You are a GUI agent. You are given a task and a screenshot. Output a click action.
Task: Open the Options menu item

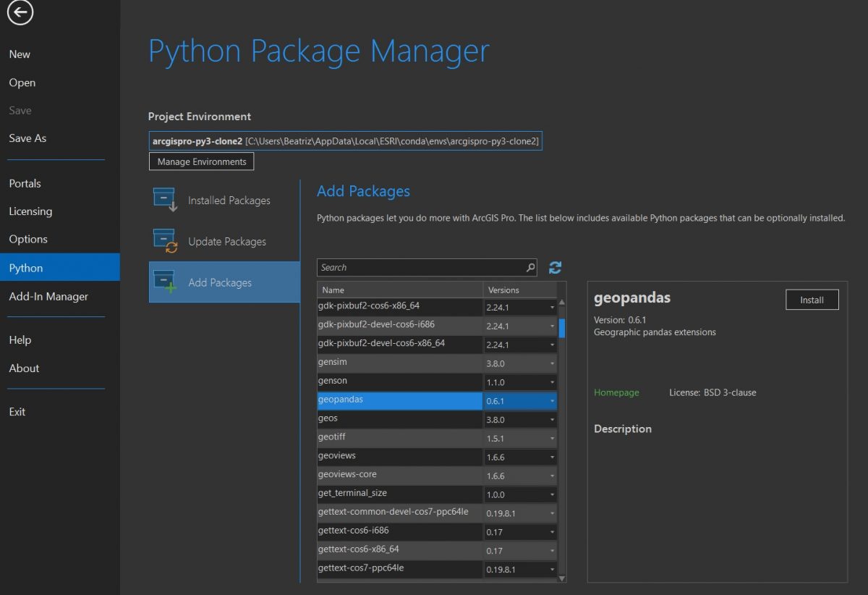click(28, 239)
